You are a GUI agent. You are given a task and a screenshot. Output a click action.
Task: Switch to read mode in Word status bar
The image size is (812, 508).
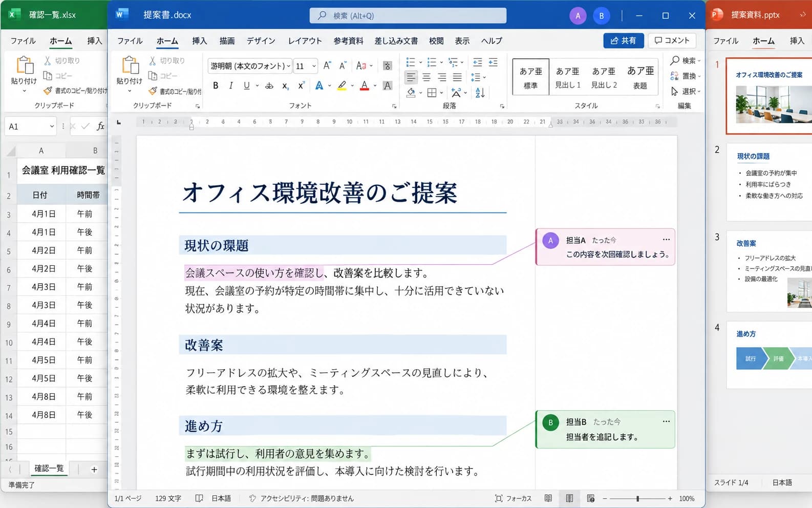tap(548, 498)
